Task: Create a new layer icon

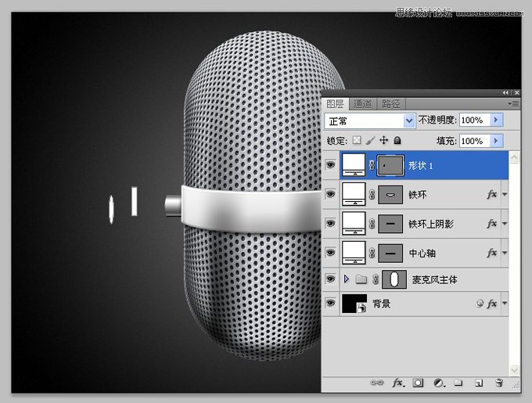Action: [x=479, y=383]
